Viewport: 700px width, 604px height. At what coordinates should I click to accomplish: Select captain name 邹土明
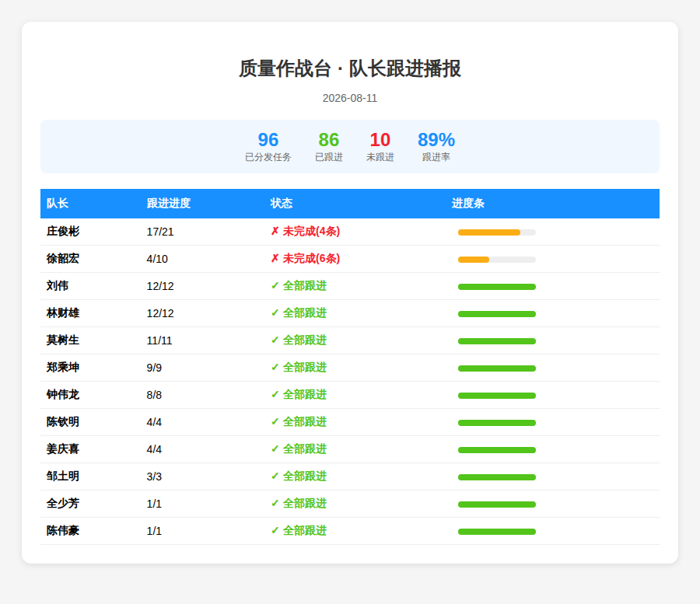pos(63,477)
